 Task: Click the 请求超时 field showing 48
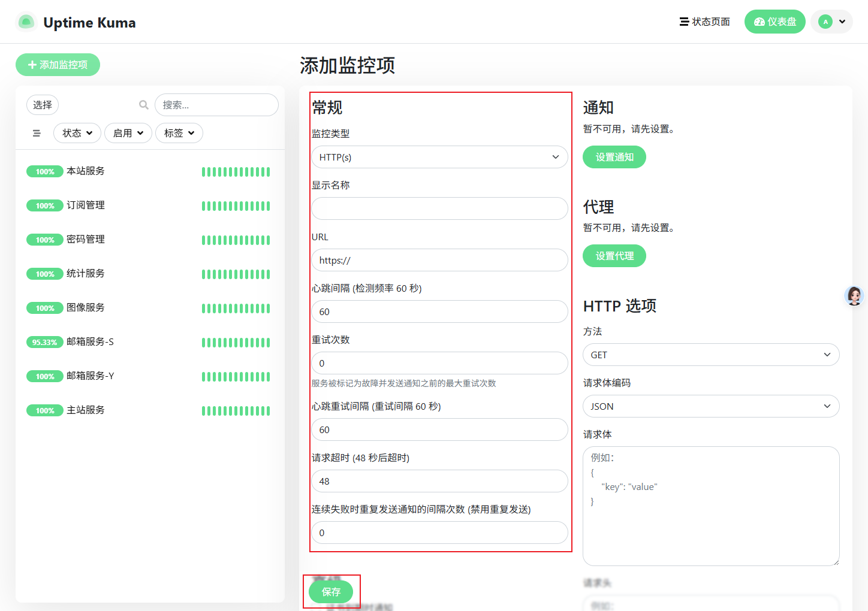[439, 481]
